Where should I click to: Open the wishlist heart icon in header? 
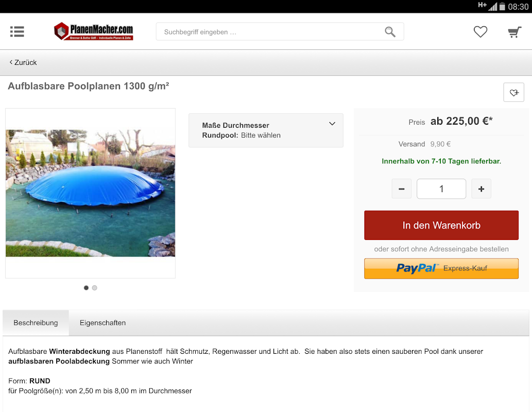[x=480, y=31]
